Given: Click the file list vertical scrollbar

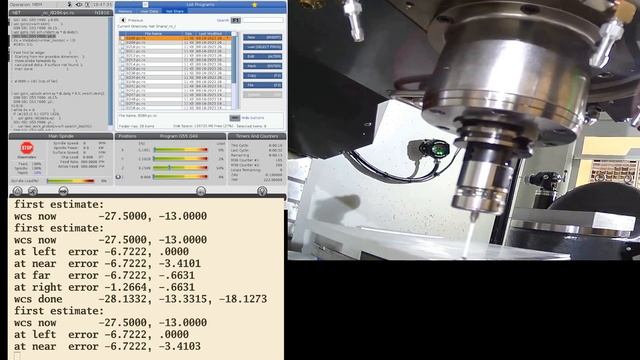Looking at the screenshot, I should click(x=234, y=70).
